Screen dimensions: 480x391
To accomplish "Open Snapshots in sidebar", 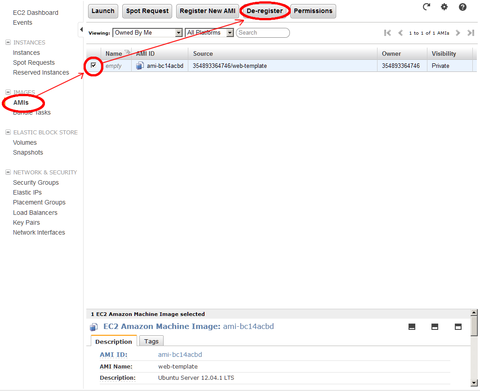I will pyautogui.click(x=28, y=153).
